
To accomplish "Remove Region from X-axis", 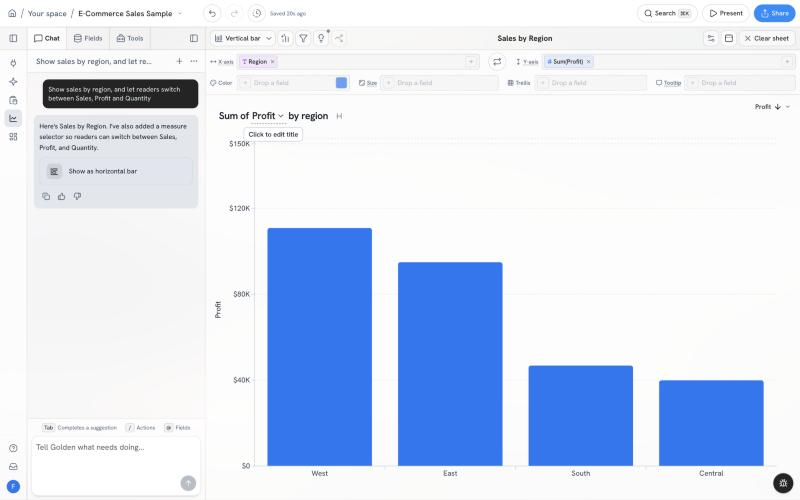I will [272, 62].
